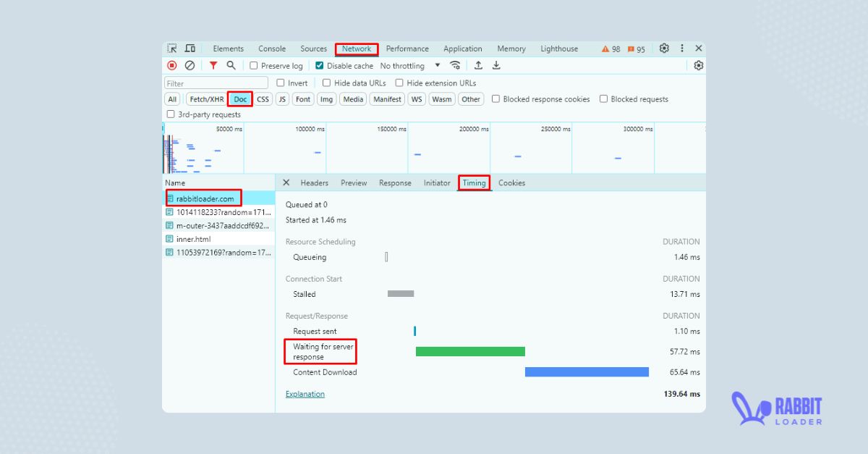Open the 98 warnings badge
This screenshot has width=868, height=454.
coord(610,49)
